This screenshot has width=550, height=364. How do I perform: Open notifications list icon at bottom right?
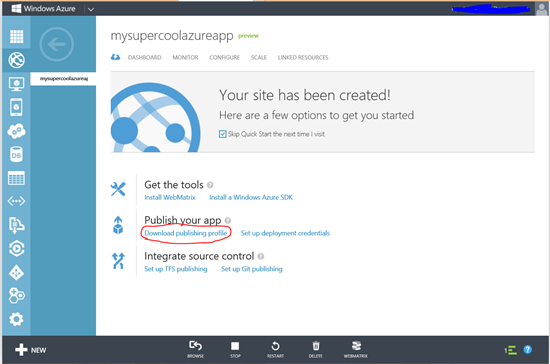coord(511,350)
